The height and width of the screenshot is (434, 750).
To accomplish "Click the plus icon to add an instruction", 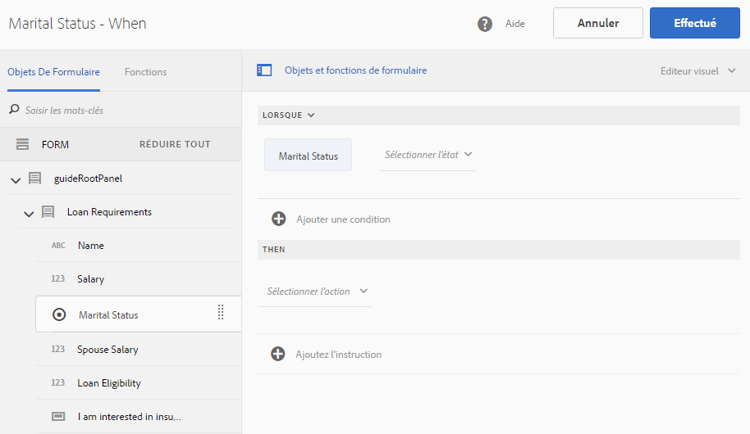I will click(278, 354).
